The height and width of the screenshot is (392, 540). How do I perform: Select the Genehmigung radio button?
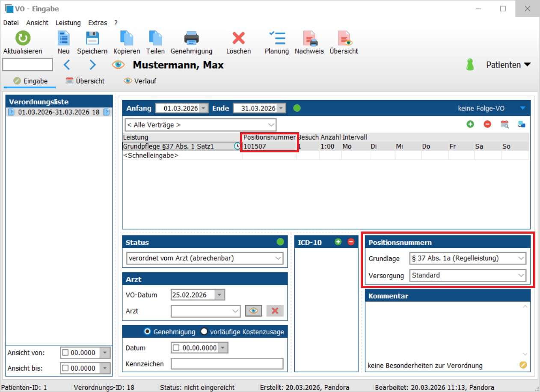pyautogui.click(x=147, y=332)
